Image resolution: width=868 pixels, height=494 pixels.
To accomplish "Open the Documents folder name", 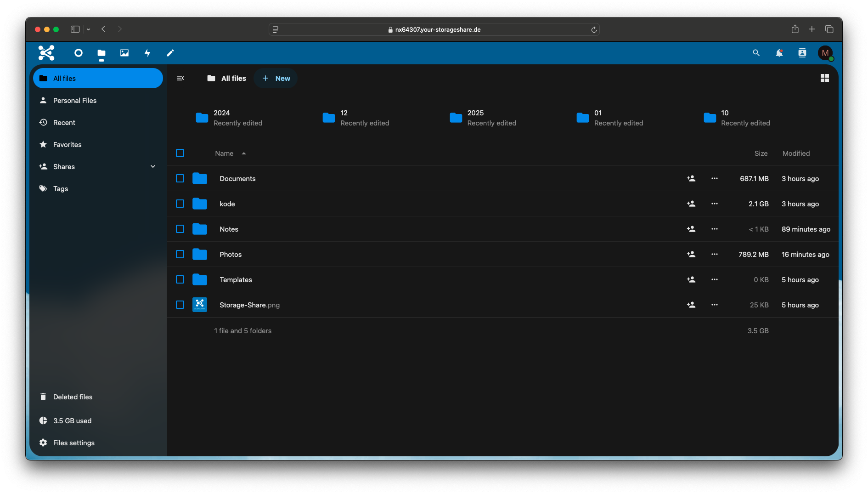I will tap(237, 178).
